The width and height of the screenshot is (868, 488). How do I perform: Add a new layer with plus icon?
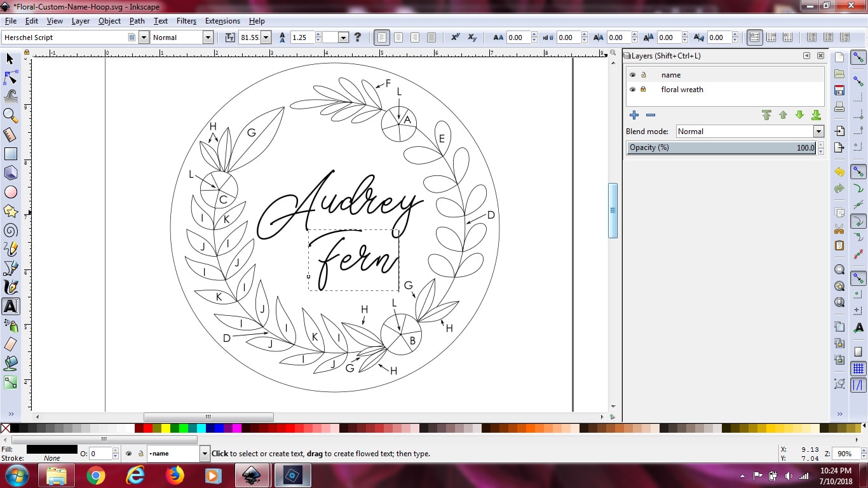(x=634, y=115)
